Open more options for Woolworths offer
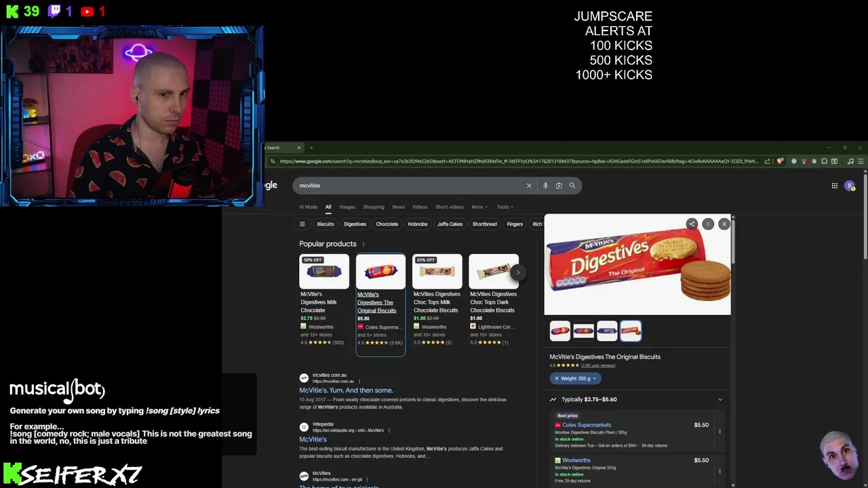 pyautogui.click(x=719, y=470)
